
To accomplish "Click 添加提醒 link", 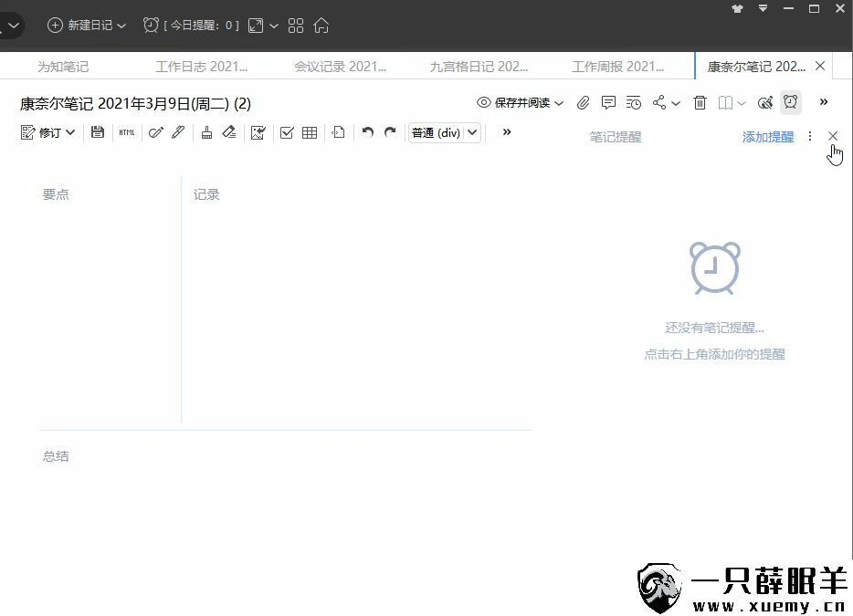I will [767, 137].
